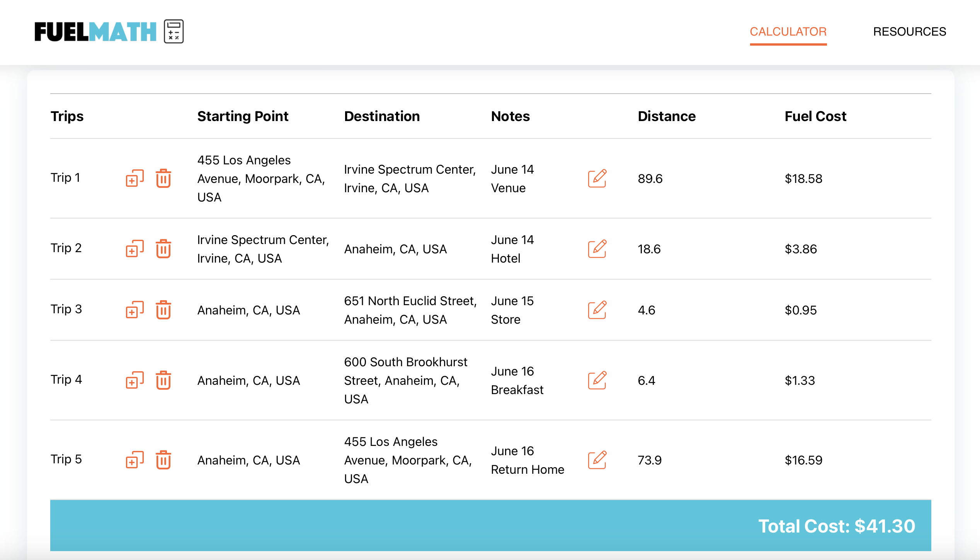Duplicate Trip 5 with the copy icon

coord(134,460)
